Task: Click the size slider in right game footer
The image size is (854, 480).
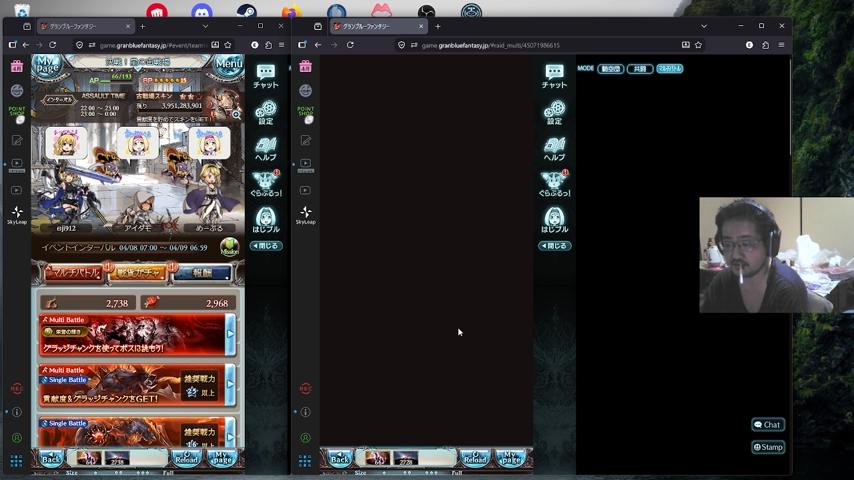Action: [408, 473]
